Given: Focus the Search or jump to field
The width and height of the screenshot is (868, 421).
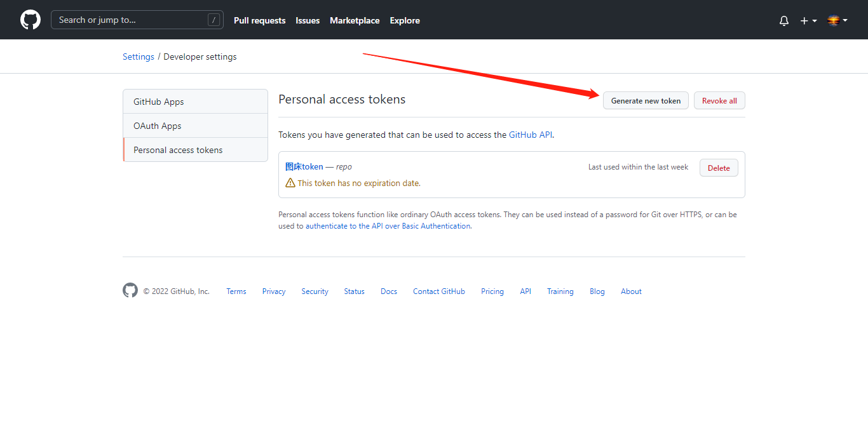Looking at the screenshot, I should pos(130,20).
